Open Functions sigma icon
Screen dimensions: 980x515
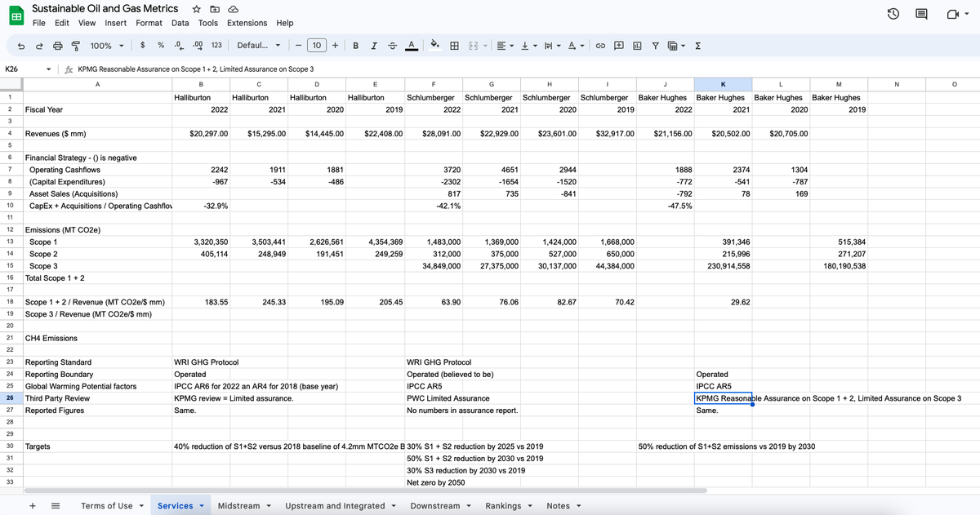coord(698,47)
